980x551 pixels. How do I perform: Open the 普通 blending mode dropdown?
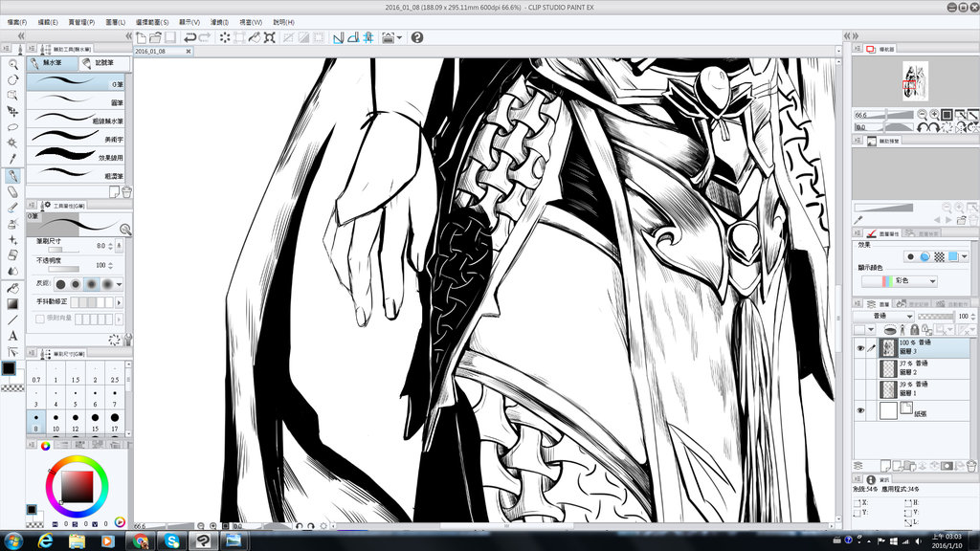[883, 316]
